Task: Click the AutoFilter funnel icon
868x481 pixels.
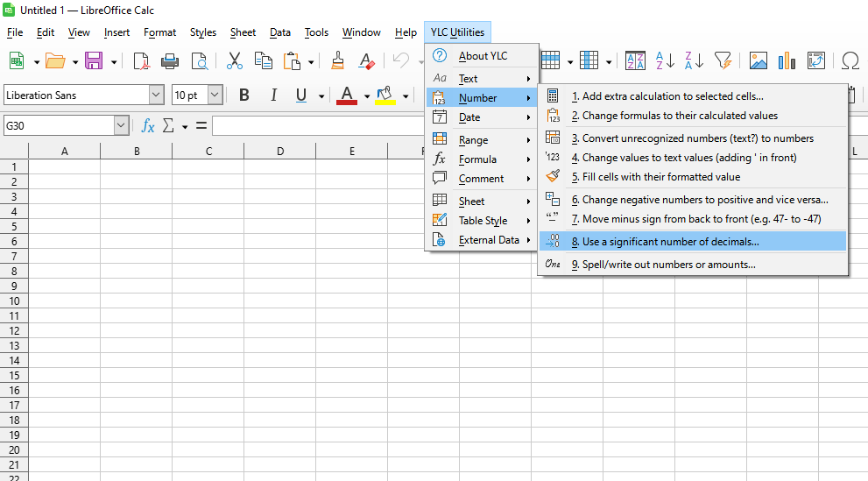Action: (x=723, y=60)
